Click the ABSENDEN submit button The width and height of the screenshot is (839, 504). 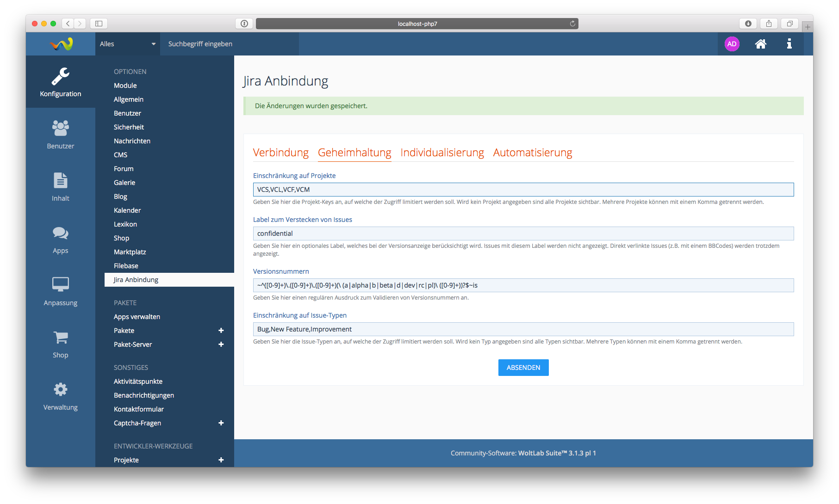[x=523, y=368]
